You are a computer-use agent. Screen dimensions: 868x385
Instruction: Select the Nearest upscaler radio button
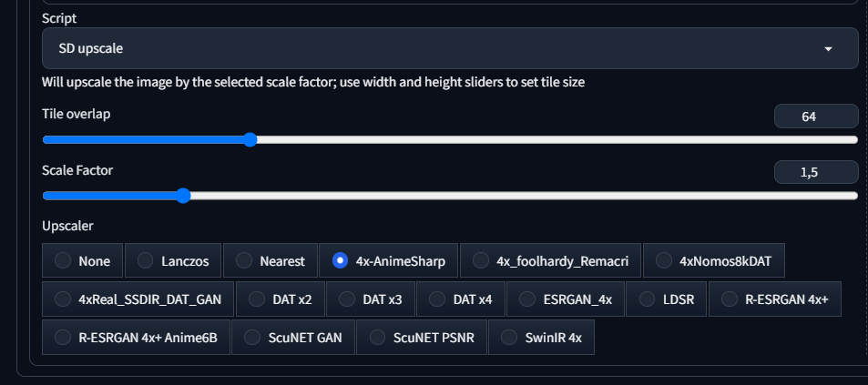pos(271,260)
